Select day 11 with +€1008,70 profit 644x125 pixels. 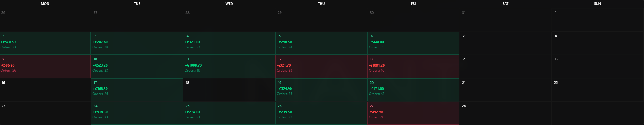point(229,67)
